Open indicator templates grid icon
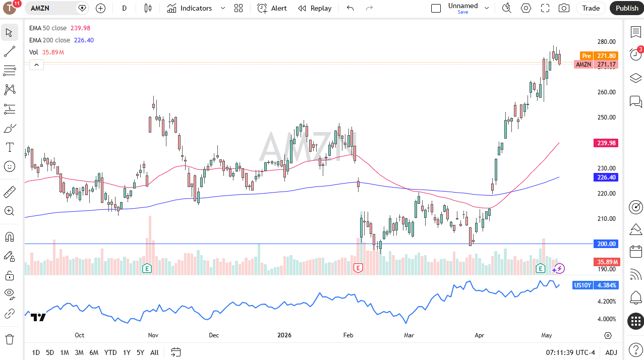 [x=239, y=8]
